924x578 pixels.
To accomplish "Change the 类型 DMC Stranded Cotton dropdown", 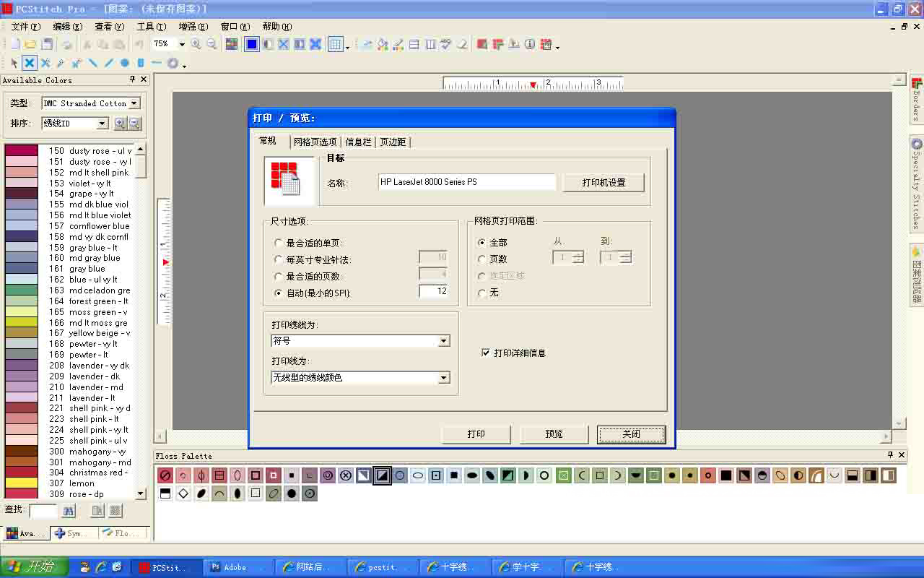I will tap(134, 103).
